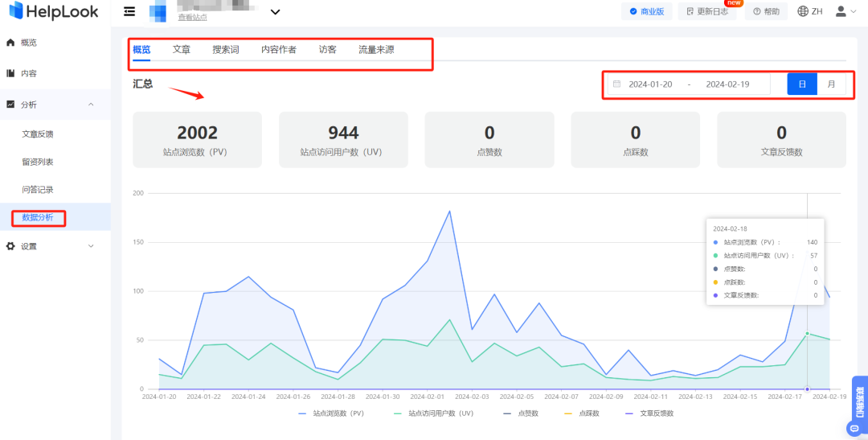The width and height of the screenshot is (868, 440).
Task: Click the 站点访问用户数 (UV) 944 card
Action: (343, 140)
